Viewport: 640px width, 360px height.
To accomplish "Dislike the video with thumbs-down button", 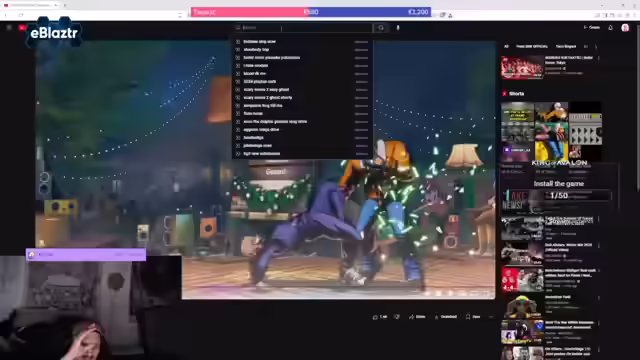I will pos(397,317).
